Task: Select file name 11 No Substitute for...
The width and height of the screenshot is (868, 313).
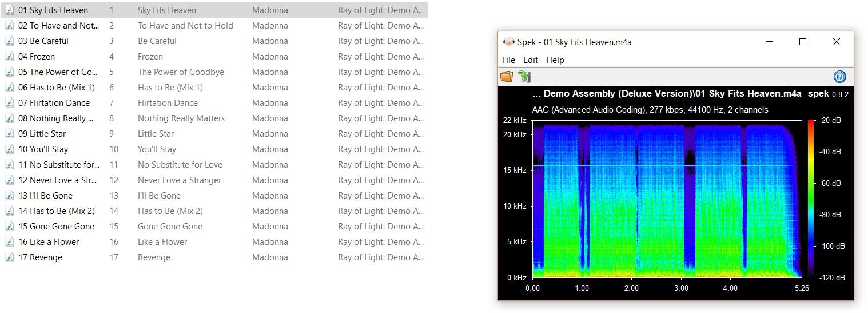Action: pos(59,165)
